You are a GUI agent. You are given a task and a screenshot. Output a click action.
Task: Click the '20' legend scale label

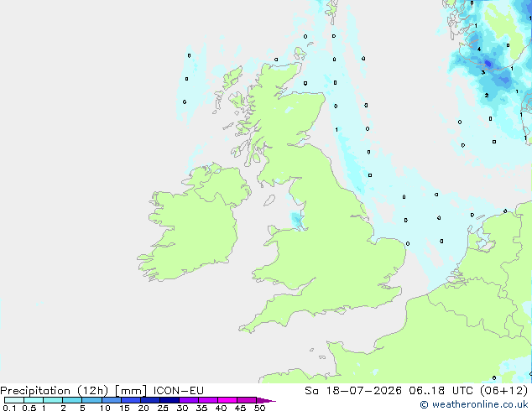143,408
